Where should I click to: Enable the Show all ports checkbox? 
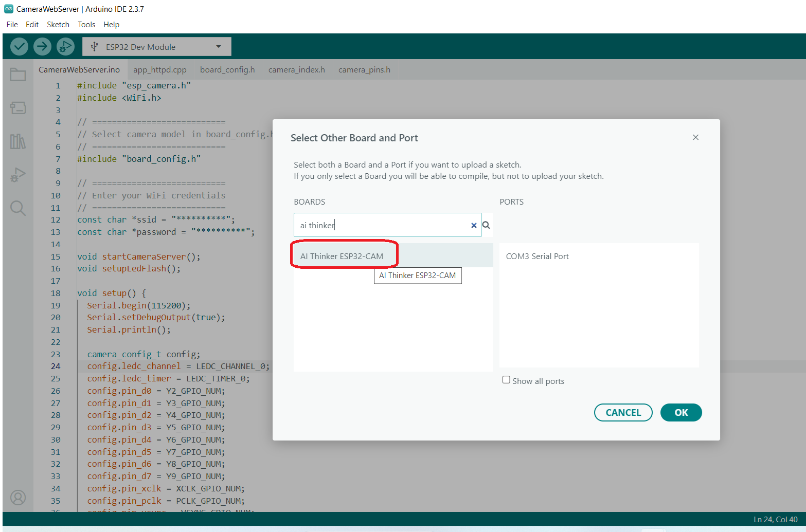pyautogui.click(x=506, y=380)
